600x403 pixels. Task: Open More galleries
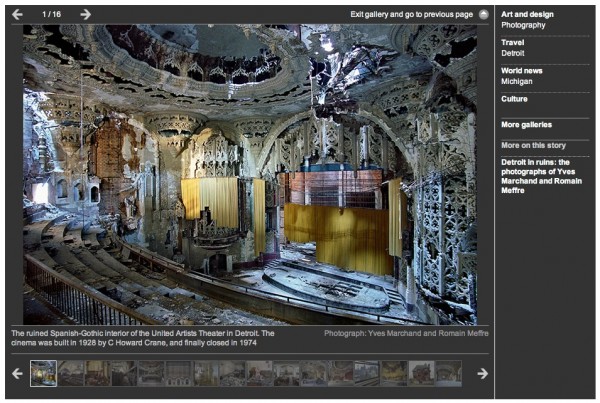pos(527,125)
